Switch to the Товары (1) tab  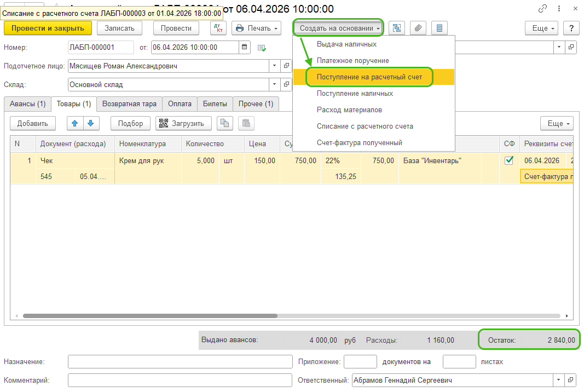coord(74,103)
